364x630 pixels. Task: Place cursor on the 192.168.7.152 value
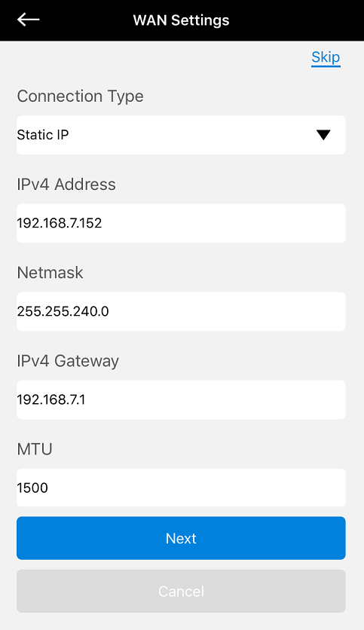pos(60,223)
